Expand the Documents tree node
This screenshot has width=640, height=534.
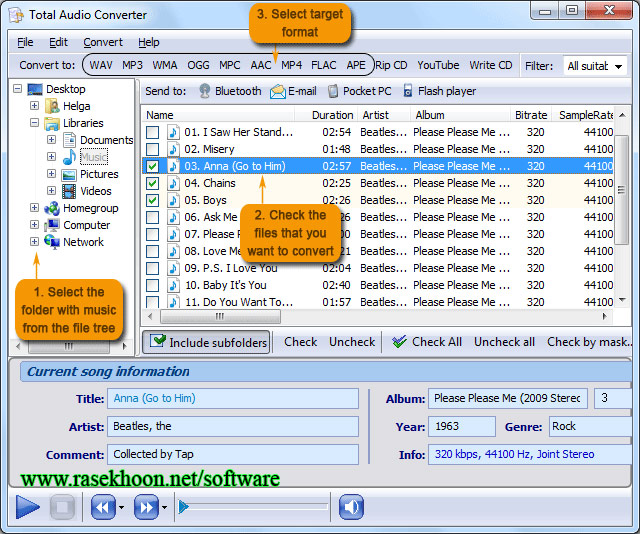[51, 140]
